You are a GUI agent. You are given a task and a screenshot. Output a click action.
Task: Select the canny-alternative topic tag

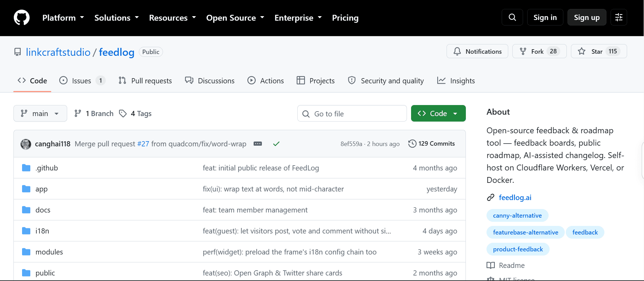pos(517,215)
